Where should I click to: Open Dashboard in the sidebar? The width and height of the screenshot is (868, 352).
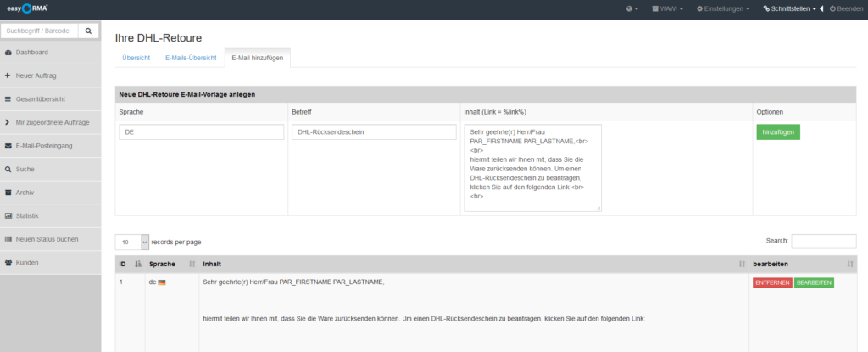[50, 52]
